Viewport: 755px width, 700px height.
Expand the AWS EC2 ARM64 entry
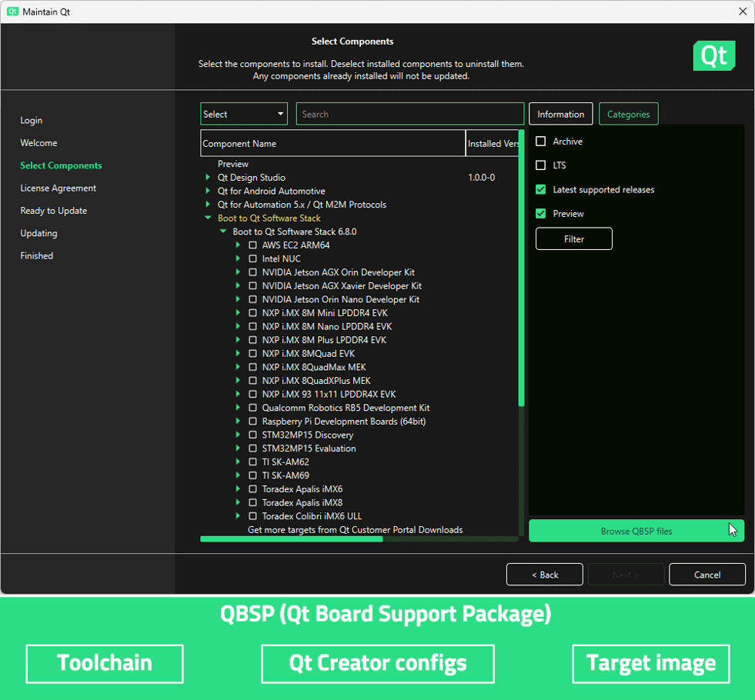click(x=239, y=245)
